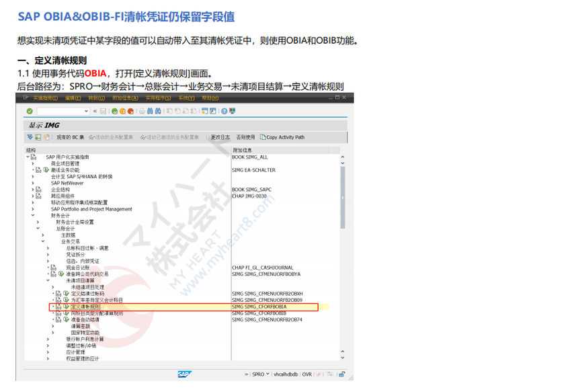Click the Copy Activity Path button

(x=282, y=137)
